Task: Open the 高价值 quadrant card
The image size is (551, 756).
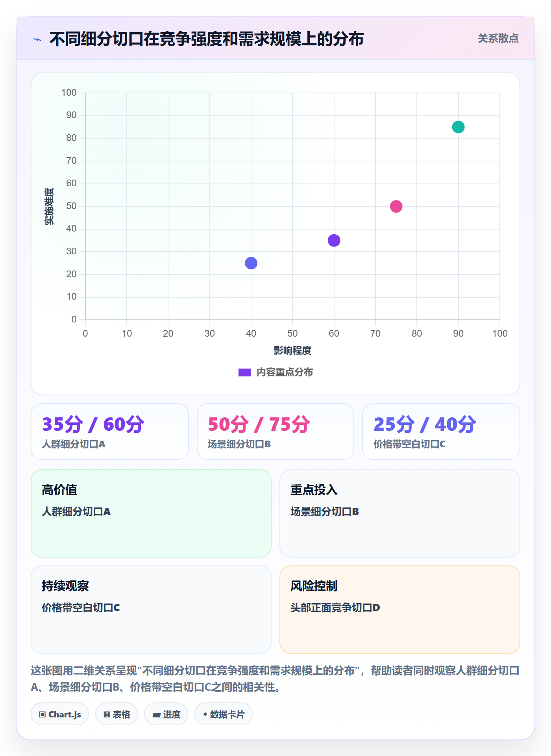Action: point(151,513)
